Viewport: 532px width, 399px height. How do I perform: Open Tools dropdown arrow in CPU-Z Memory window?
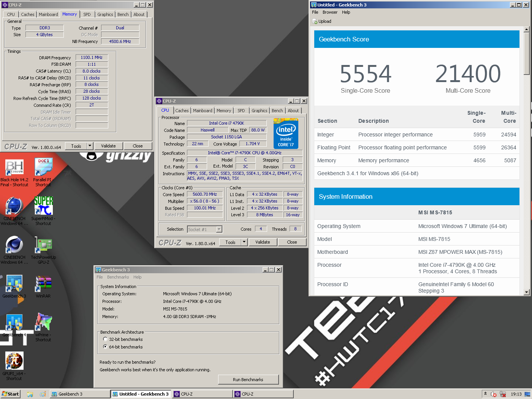90,146
